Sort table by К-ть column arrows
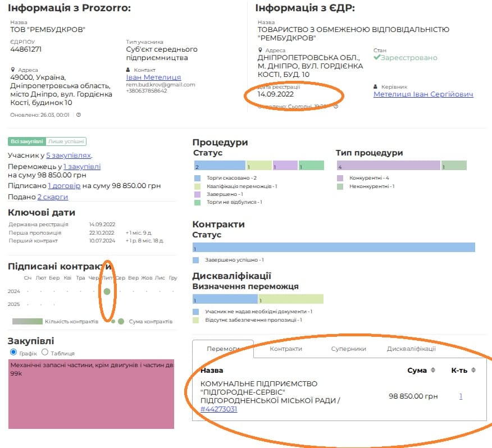Image resolution: width=492 pixels, height=448 pixels. (x=473, y=370)
